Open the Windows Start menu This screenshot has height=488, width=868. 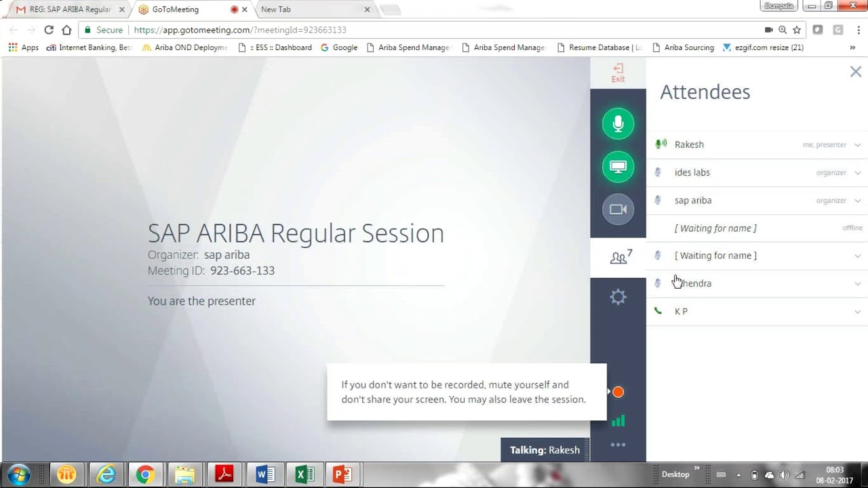pyautogui.click(x=18, y=474)
